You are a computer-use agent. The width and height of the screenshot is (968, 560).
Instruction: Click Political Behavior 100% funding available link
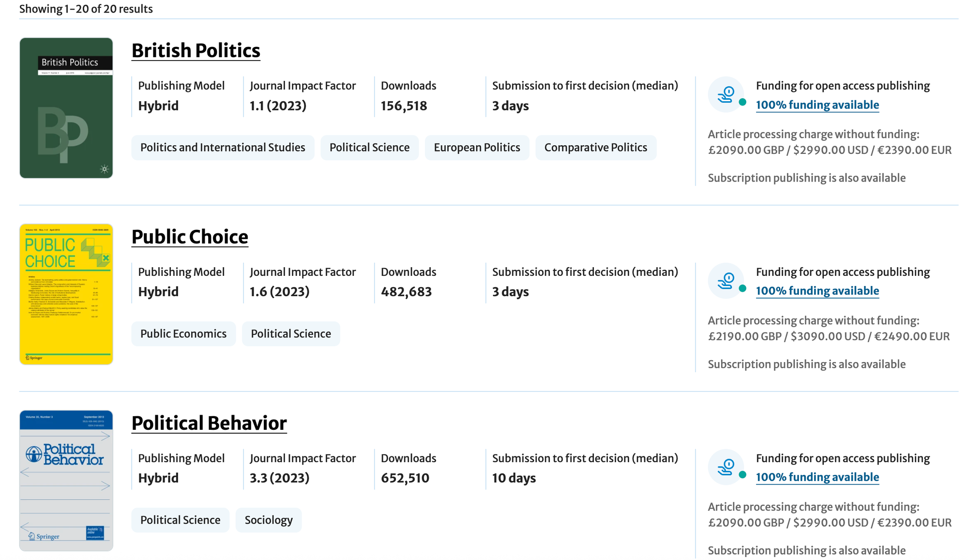click(817, 477)
